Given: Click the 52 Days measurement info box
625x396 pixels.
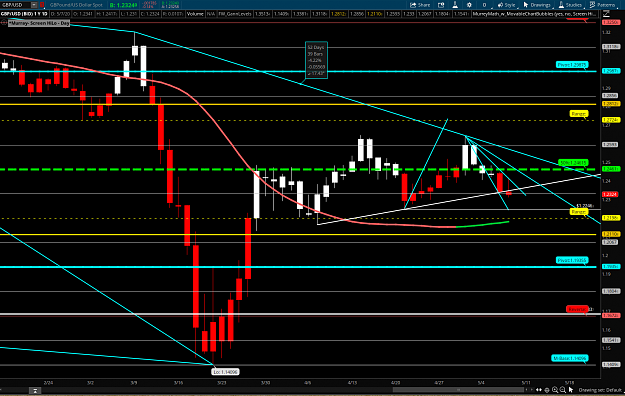Looking at the screenshot, I should [316, 60].
